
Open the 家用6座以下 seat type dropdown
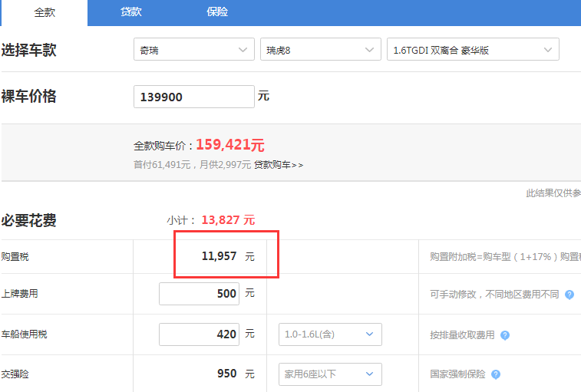coord(330,374)
